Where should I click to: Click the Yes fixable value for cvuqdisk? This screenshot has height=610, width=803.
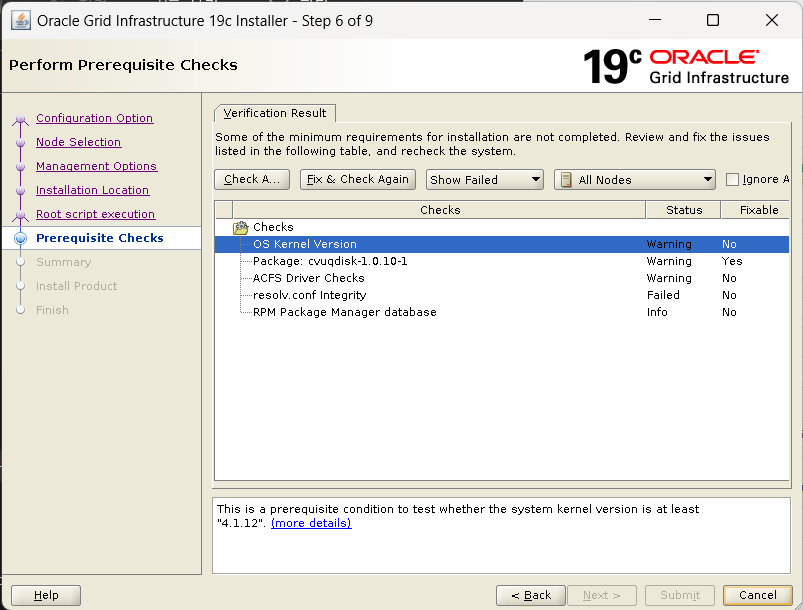coord(732,261)
